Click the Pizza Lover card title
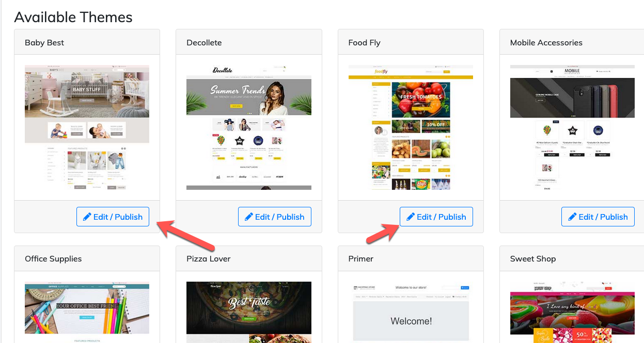 click(209, 258)
